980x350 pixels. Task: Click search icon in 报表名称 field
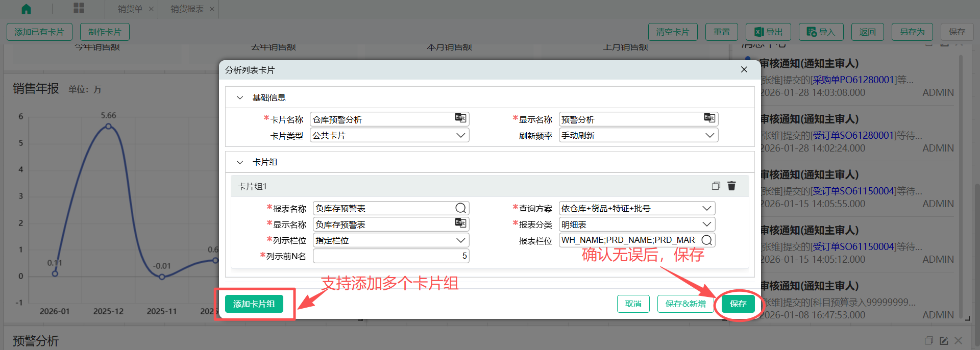[x=460, y=208]
